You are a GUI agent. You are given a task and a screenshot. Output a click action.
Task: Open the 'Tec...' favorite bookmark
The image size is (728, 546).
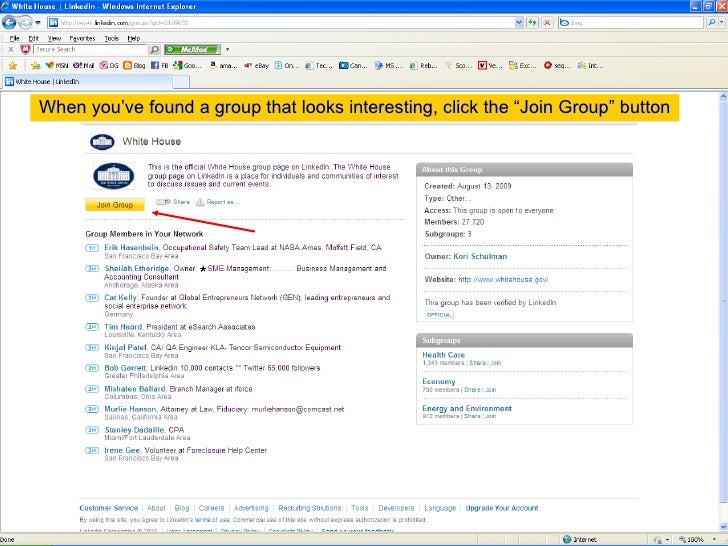click(x=319, y=65)
